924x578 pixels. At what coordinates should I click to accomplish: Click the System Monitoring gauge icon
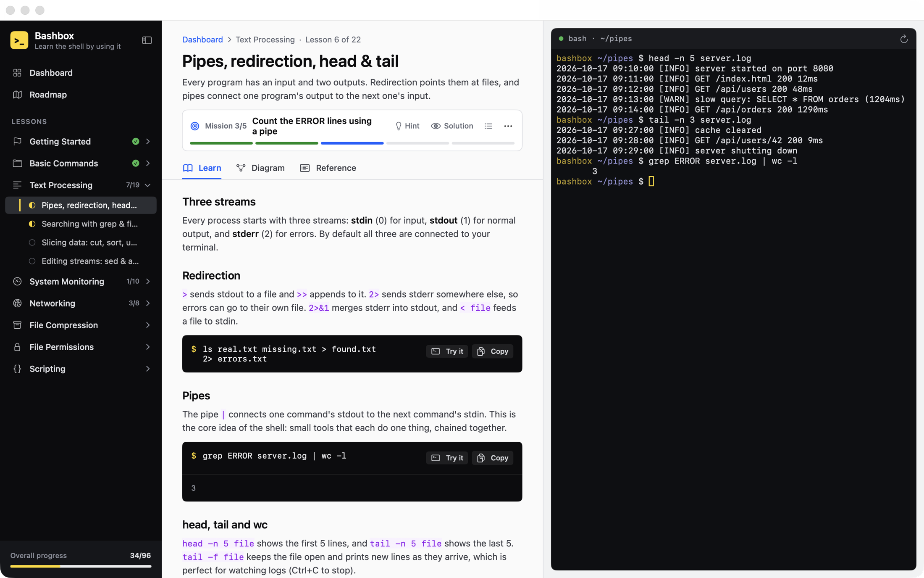tap(17, 281)
